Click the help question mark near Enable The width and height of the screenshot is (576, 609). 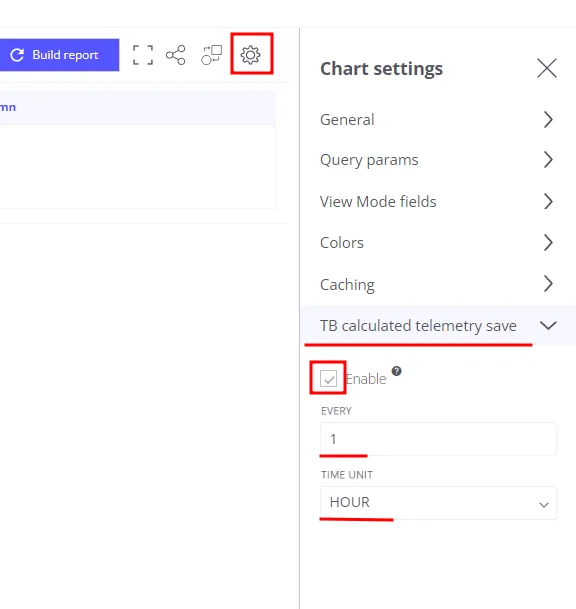coord(396,371)
